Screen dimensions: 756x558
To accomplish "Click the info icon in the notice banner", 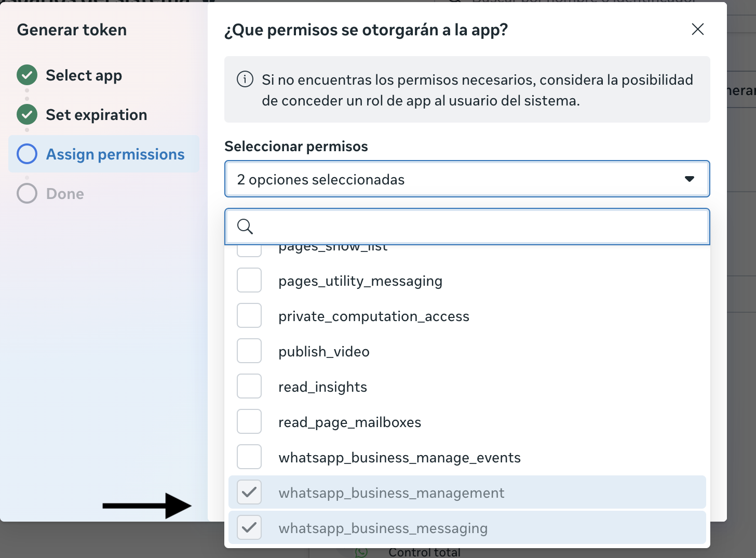I will 245,79.
